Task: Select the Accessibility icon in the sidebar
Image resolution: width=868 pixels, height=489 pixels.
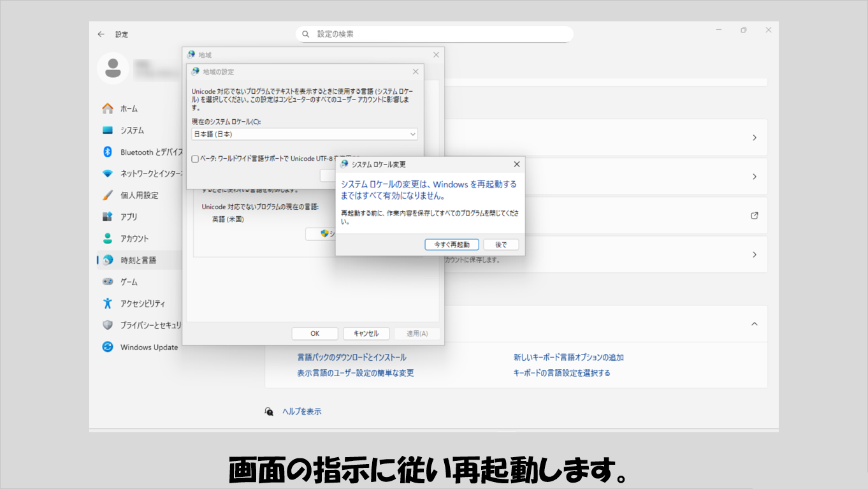Action: (108, 303)
